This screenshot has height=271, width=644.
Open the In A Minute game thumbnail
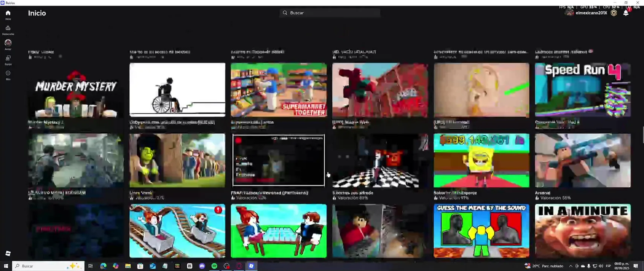point(583,231)
